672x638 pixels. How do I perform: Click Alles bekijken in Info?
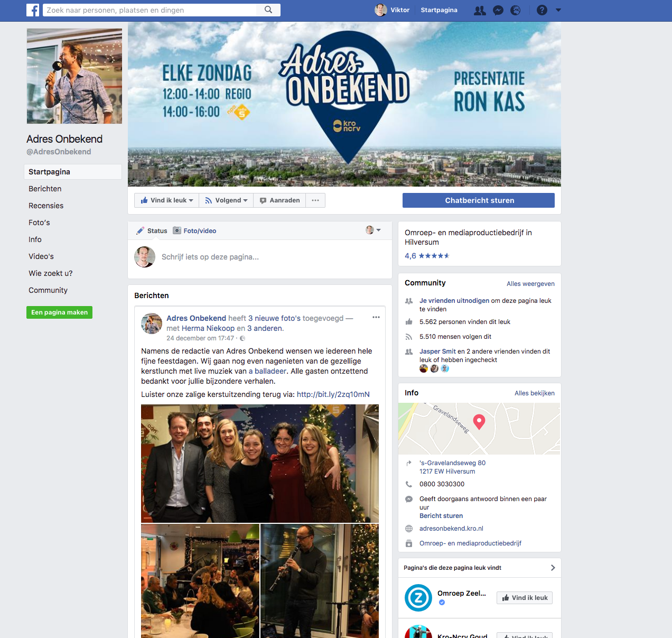[535, 393]
